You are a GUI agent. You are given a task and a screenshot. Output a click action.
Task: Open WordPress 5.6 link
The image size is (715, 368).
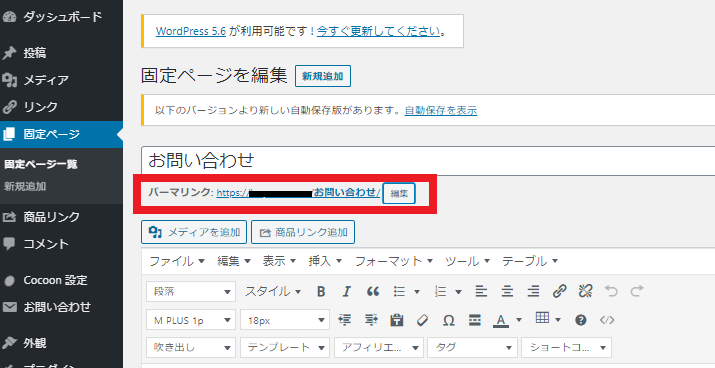click(191, 31)
